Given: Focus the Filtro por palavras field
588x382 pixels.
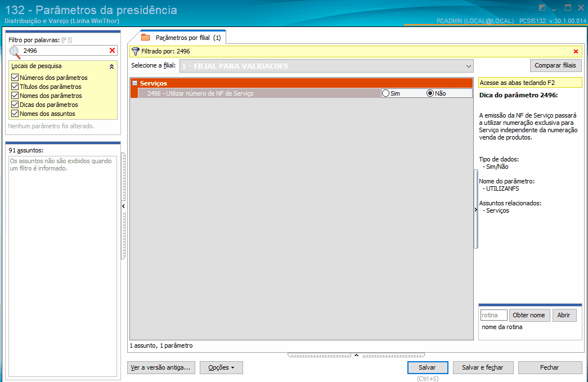Looking at the screenshot, I should (x=66, y=51).
